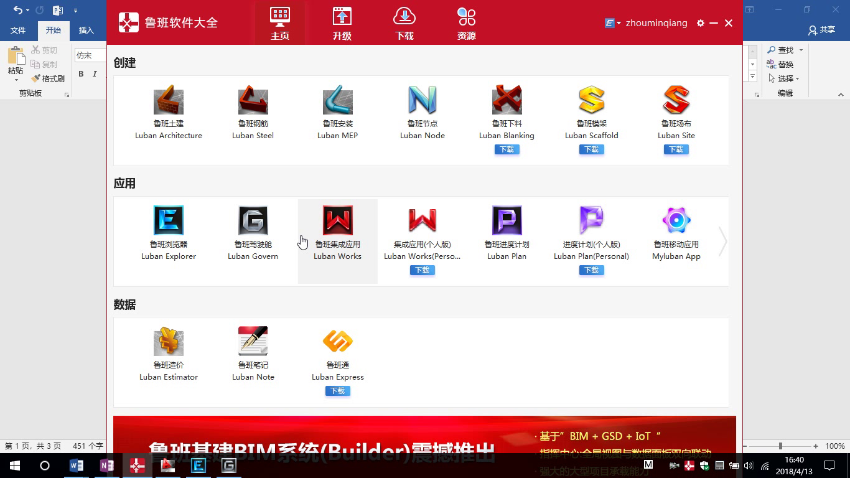Toggle italic formatting in Word
This screenshot has width=850, height=478.
[95, 74]
